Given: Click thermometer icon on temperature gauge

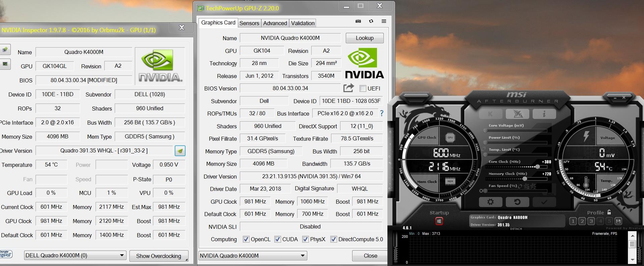Looking at the screenshot, I should coord(586,182).
